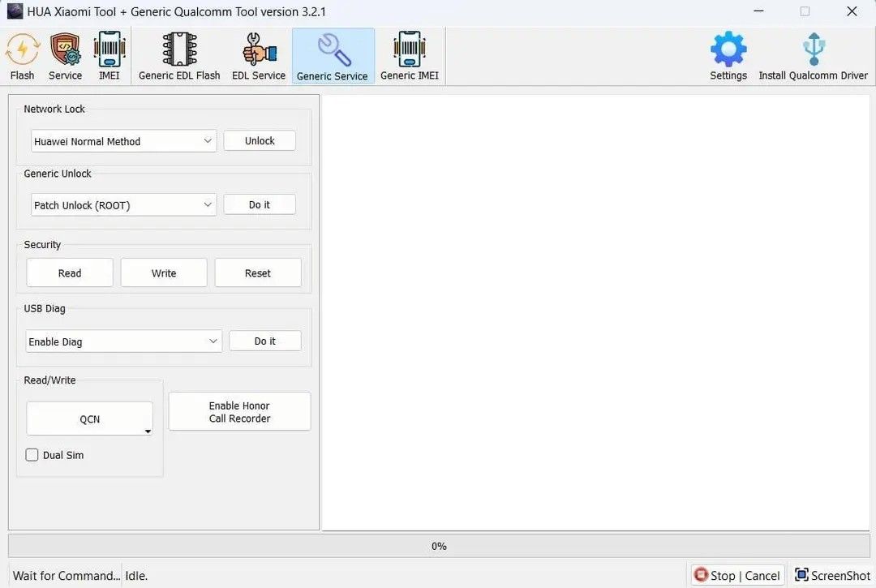Minimize the HUA Xiaomi Tool window
The width and height of the screenshot is (876, 588).
coord(758,11)
